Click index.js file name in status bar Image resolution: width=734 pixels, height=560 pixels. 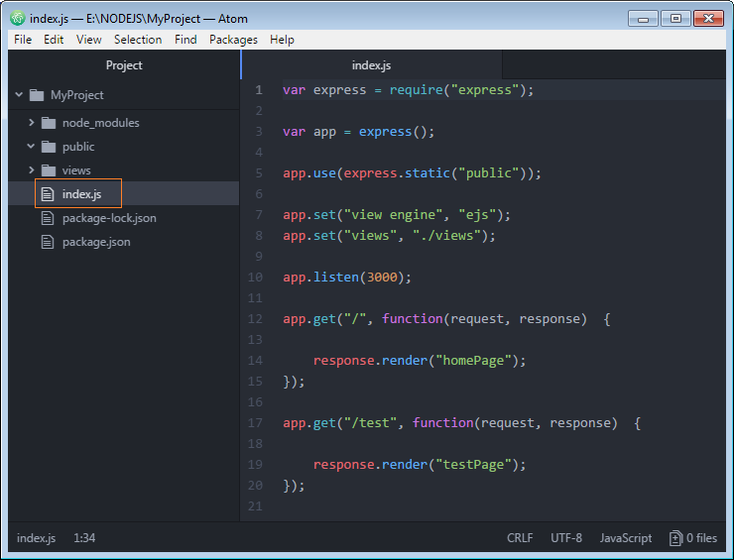pos(36,538)
